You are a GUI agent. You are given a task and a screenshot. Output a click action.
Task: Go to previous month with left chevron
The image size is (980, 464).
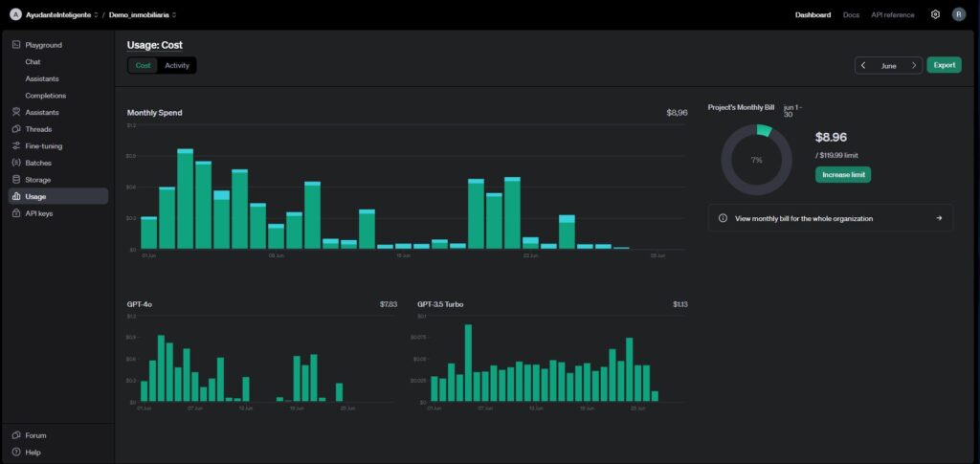(863, 65)
